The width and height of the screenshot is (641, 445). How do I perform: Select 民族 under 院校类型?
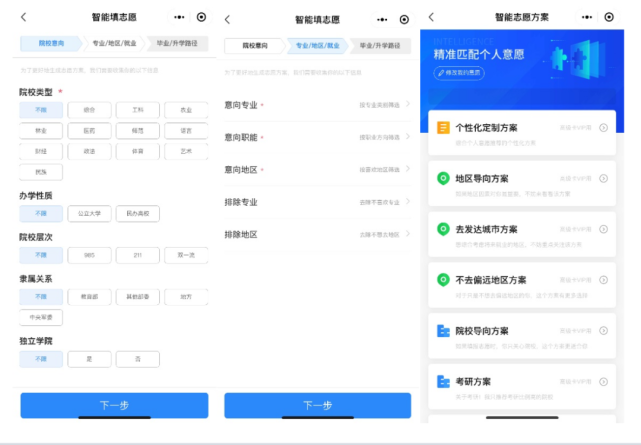pos(41,172)
